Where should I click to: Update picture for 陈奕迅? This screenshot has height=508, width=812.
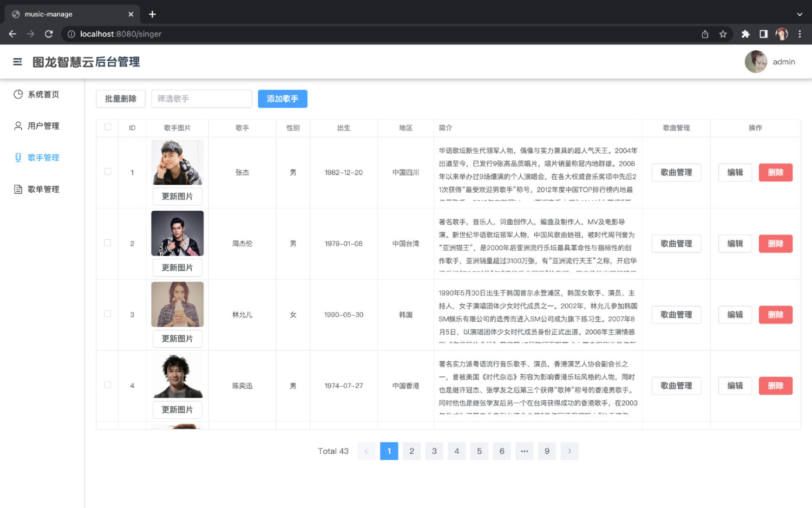click(178, 410)
